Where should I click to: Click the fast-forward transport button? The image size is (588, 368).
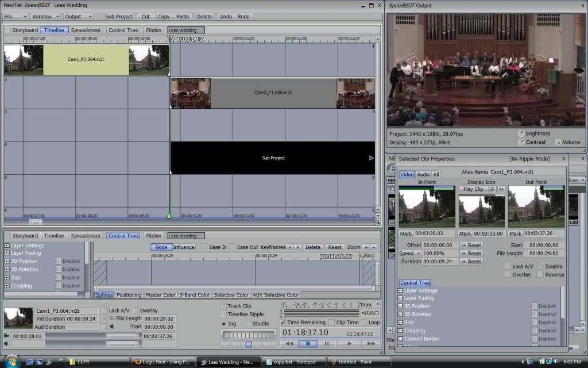coord(371,344)
